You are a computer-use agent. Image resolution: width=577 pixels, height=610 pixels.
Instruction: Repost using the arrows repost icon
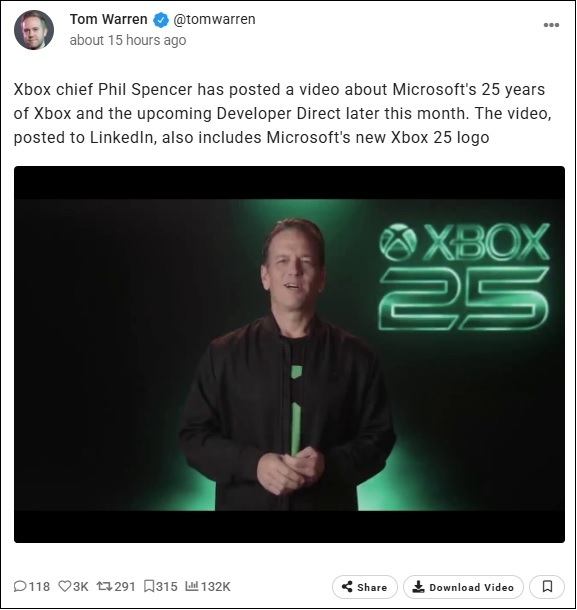(x=104, y=586)
